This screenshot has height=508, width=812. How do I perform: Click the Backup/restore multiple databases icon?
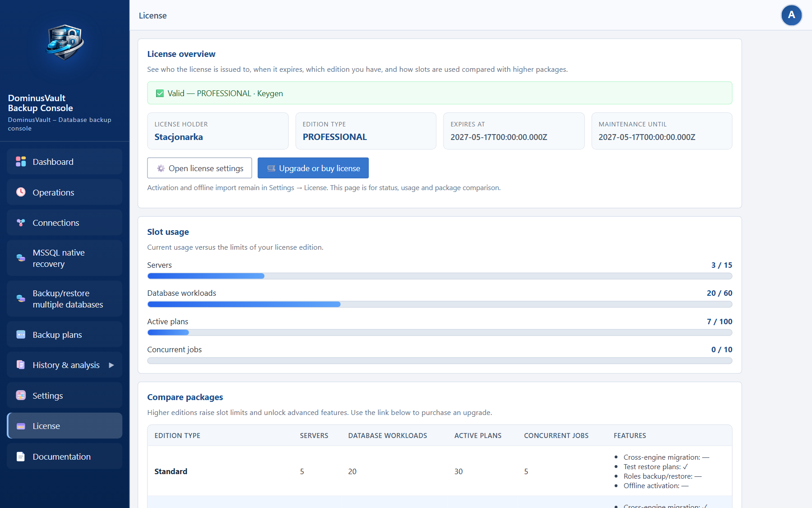tap(21, 298)
